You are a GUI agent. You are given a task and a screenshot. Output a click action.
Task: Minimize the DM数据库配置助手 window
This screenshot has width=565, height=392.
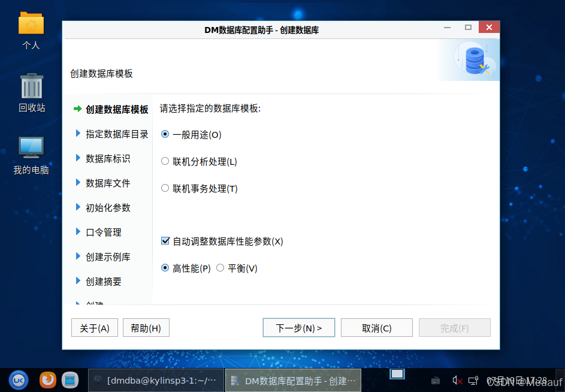point(447,28)
